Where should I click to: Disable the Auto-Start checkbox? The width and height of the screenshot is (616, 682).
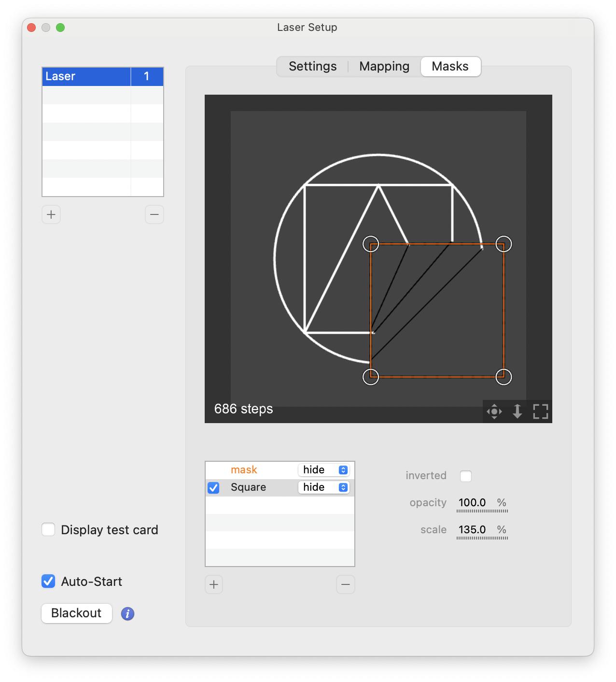tap(48, 581)
